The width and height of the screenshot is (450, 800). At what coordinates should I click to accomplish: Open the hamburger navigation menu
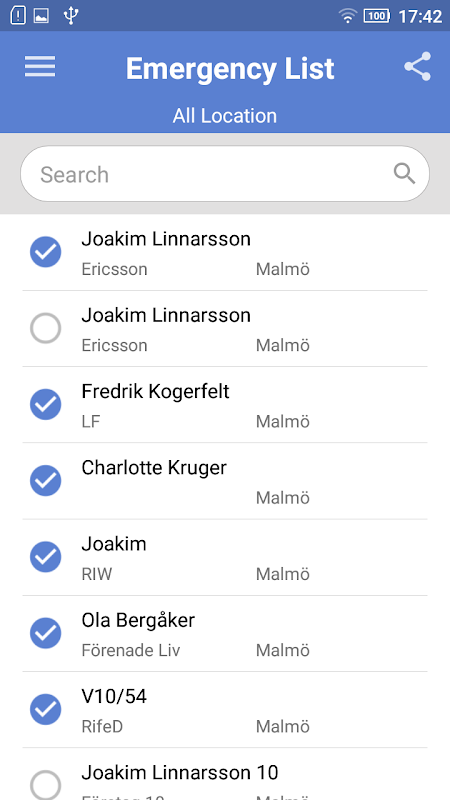40,66
